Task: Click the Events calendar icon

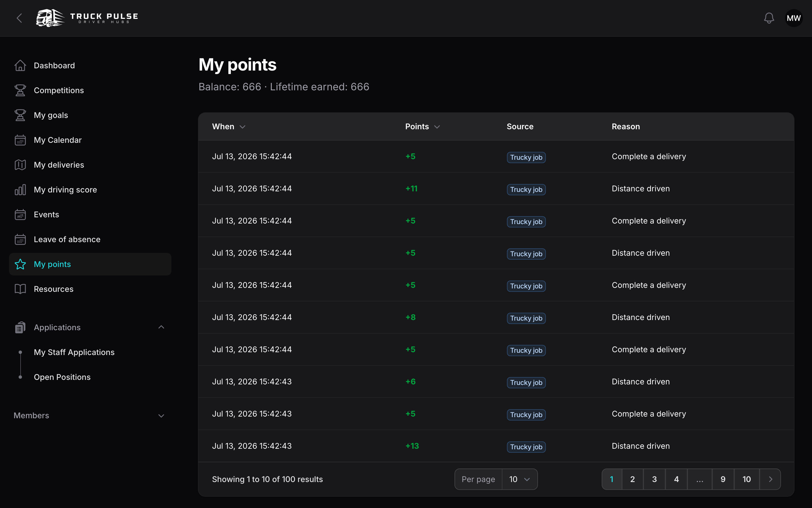Action: (20, 215)
